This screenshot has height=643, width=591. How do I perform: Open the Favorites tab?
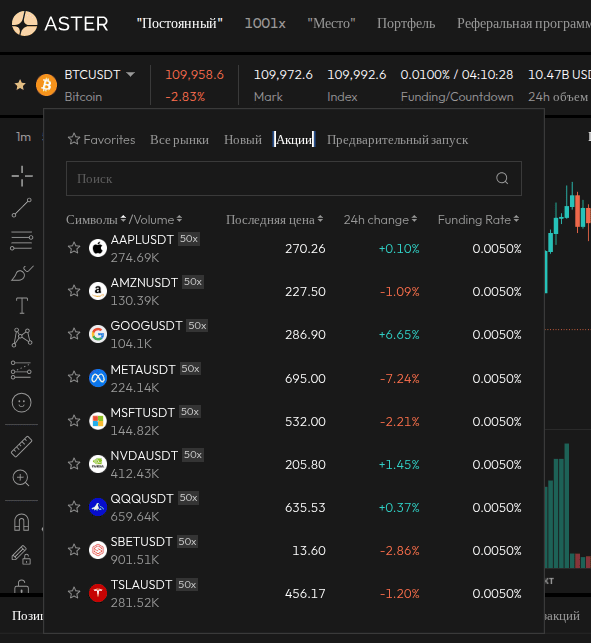pos(101,140)
